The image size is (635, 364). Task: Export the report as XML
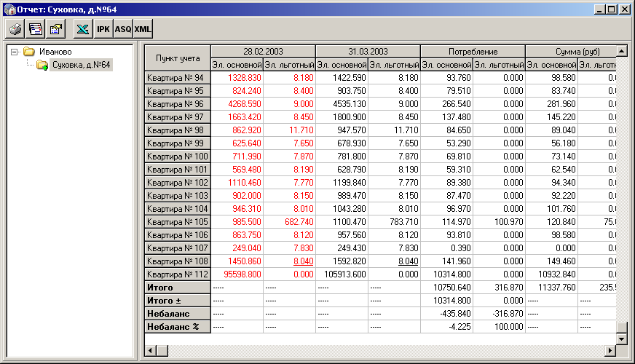point(143,29)
